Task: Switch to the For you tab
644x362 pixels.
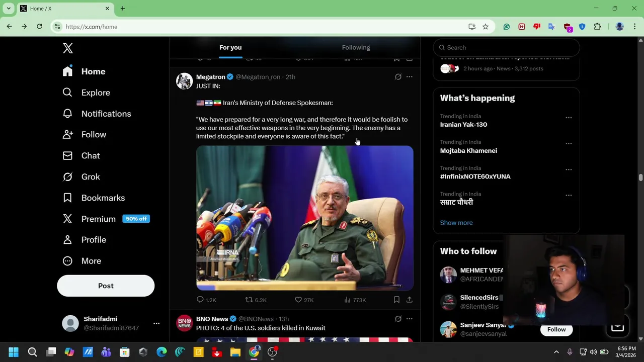Action: point(230,47)
